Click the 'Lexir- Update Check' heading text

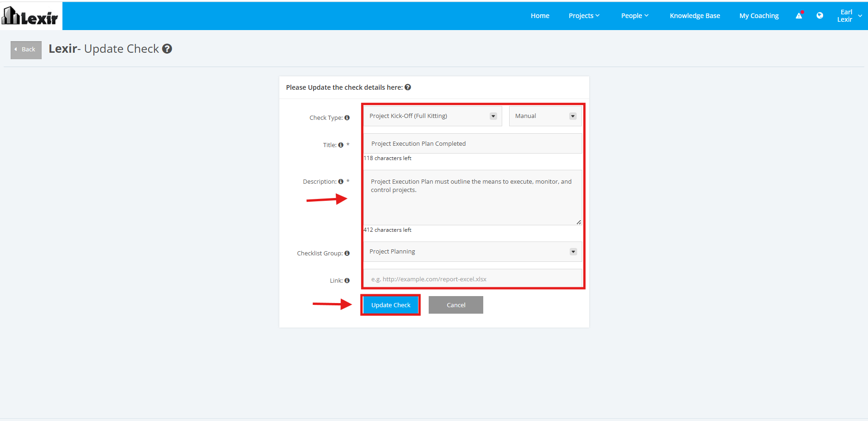[104, 49]
